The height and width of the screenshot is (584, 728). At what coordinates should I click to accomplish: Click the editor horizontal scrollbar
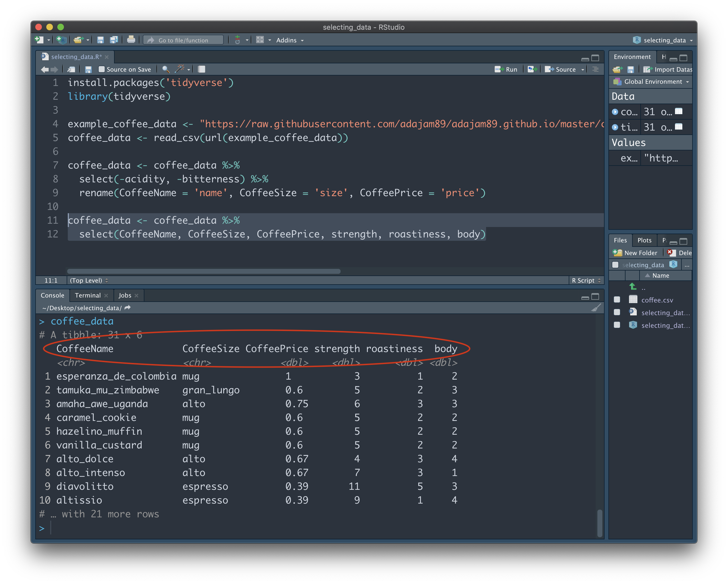(x=204, y=271)
